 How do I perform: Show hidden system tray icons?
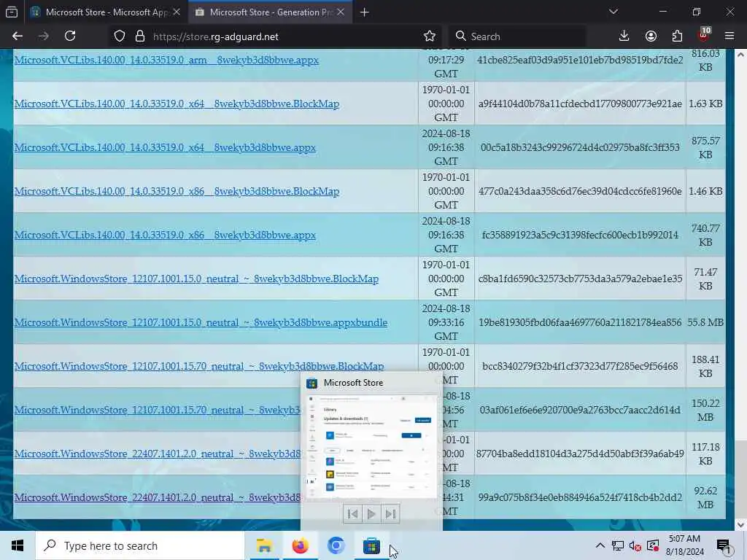[600, 545]
